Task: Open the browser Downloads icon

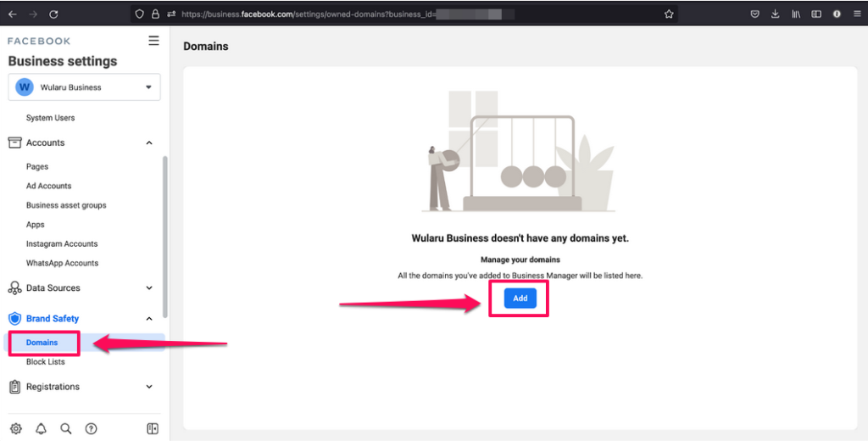Action: 775,14
